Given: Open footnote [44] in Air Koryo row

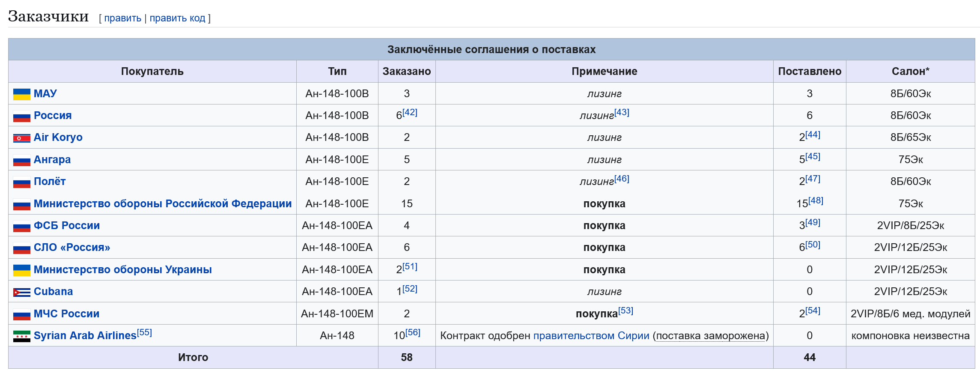Looking at the screenshot, I should [x=813, y=134].
